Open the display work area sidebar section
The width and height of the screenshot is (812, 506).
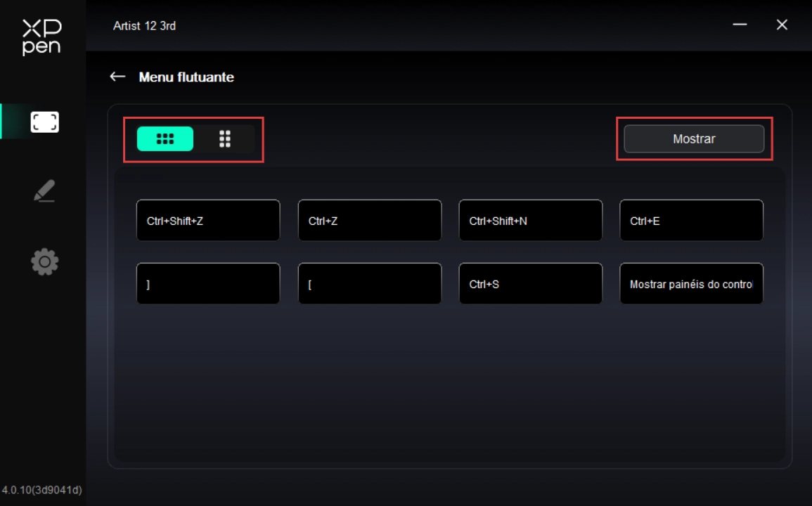click(x=44, y=122)
